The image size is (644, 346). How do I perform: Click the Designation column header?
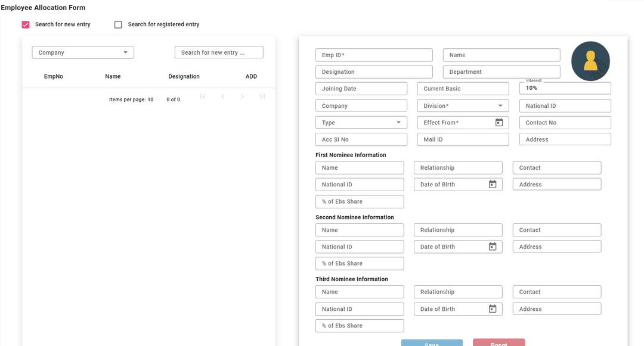184,76
